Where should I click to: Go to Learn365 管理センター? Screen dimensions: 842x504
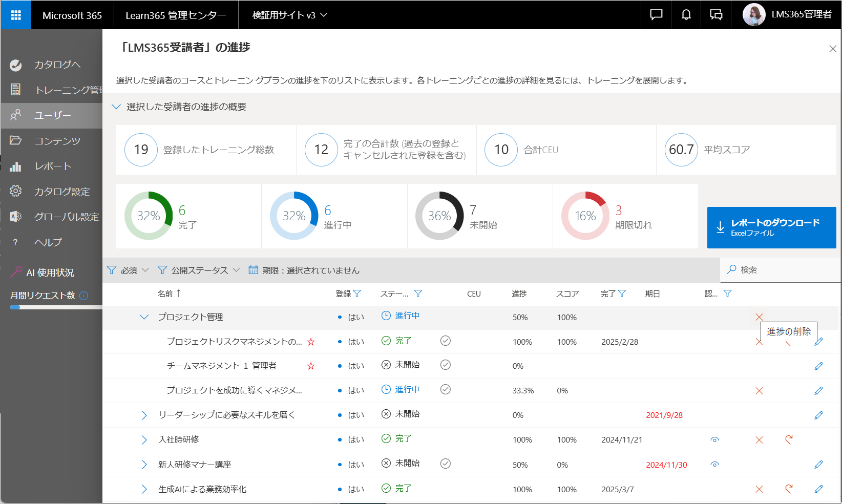pyautogui.click(x=176, y=15)
